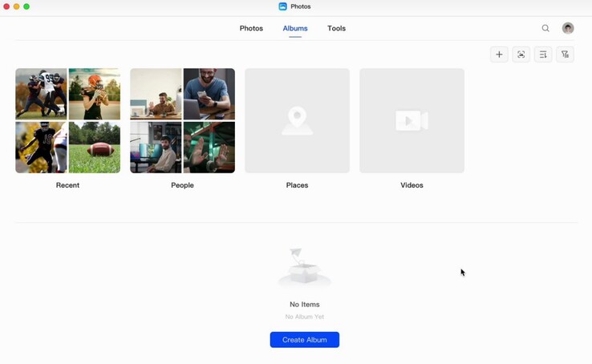The image size is (592, 364).
Task: Minimize window with yellow button
Action: coord(17,6)
